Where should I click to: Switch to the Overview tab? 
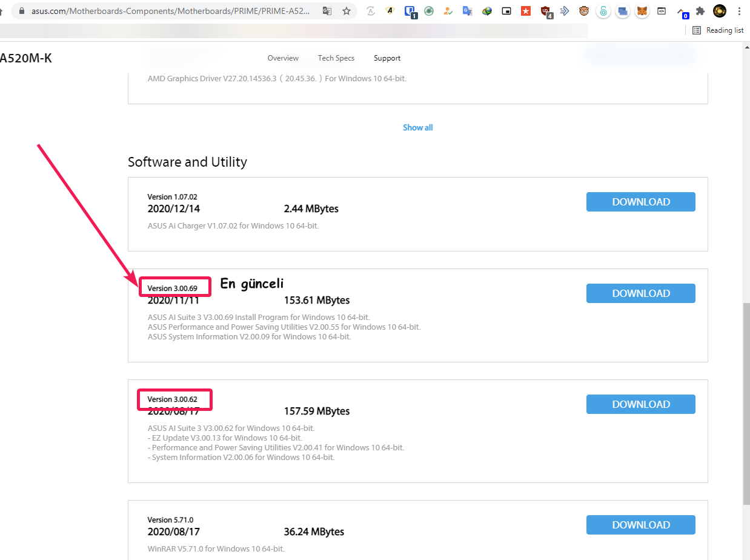pos(283,58)
